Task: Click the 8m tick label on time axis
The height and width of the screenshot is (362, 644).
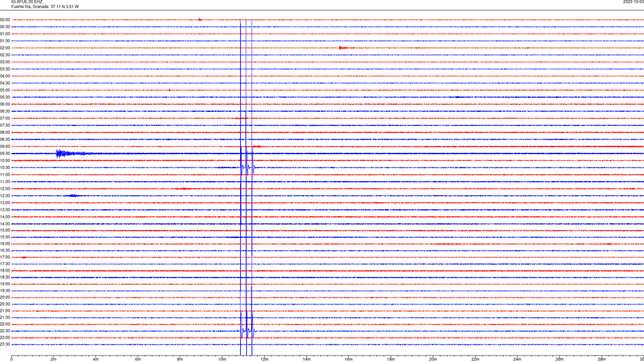Action: [180, 359]
